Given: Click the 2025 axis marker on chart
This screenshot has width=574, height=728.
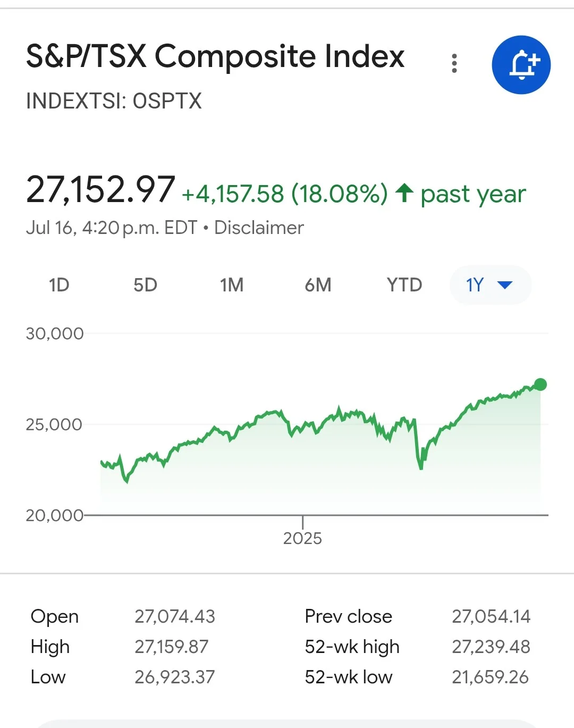Looking at the screenshot, I should point(302,538).
